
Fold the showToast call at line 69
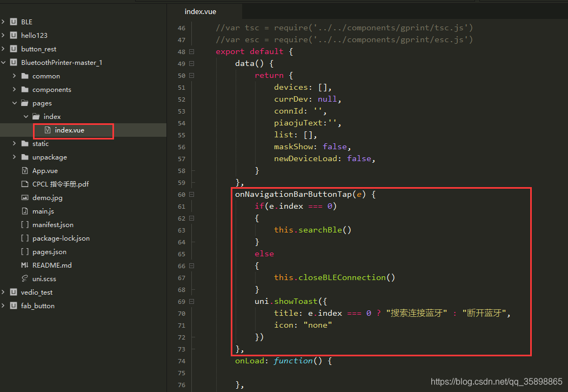point(192,301)
